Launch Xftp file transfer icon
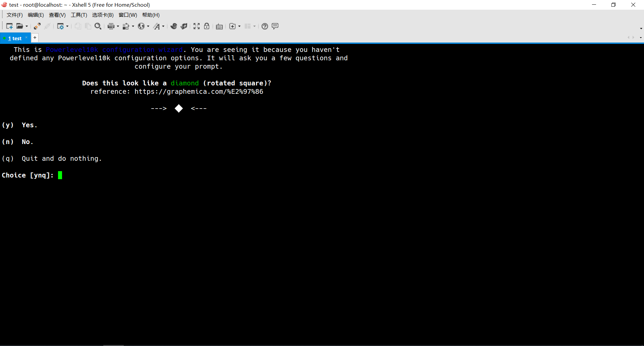The height and width of the screenshot is (346, 644). [x=184, y=26]
